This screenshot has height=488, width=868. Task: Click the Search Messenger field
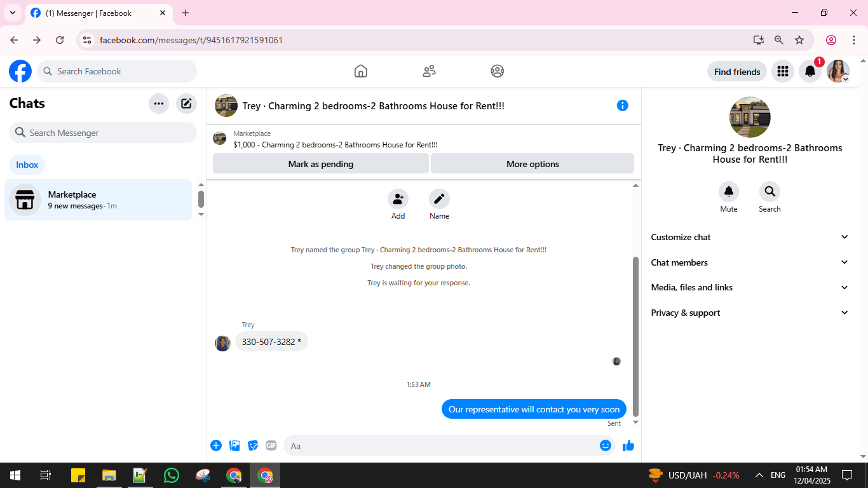(103, 133)
